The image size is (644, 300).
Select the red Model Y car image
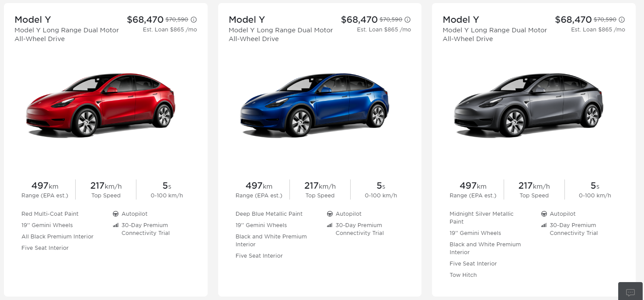[101, 104]
